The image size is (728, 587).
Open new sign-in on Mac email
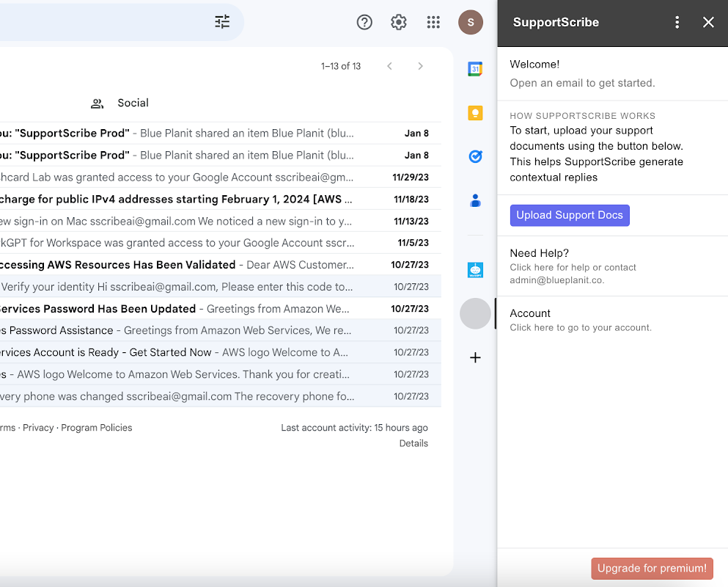pos(221,222)
